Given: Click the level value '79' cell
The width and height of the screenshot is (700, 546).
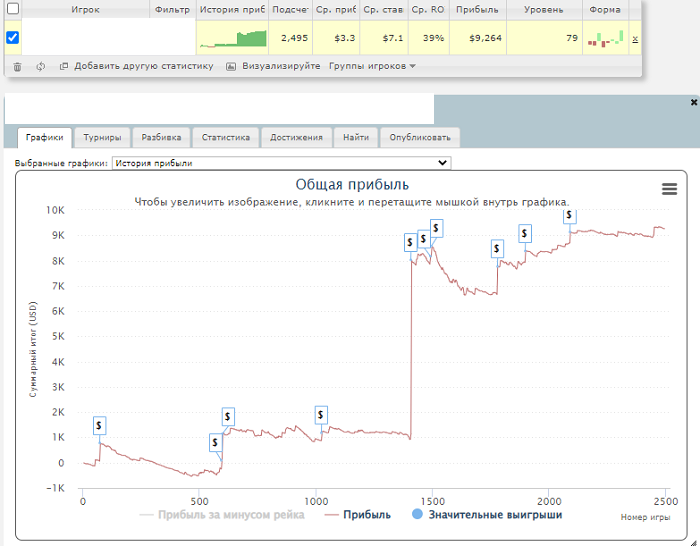Looking at the screenshot, I should 545,38.
